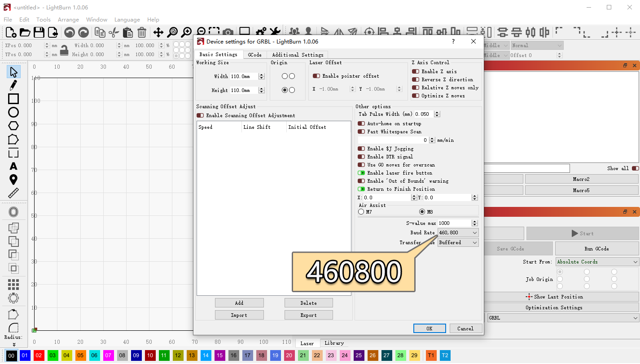Click the New file icon
640x364 pixels.
(11, 32)
